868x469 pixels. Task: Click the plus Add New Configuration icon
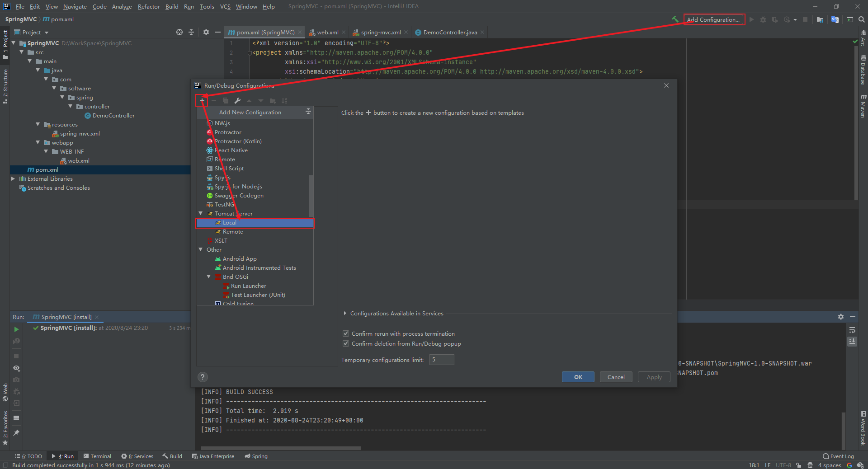click(202, 101)
